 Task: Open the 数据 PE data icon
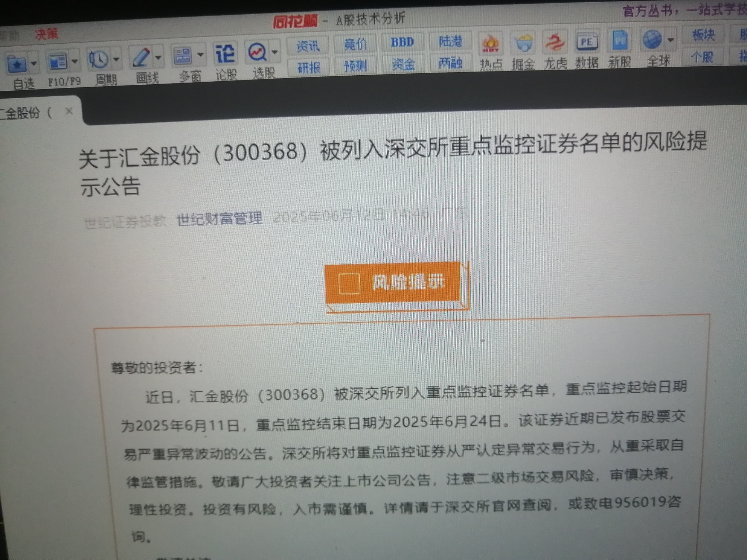point(587,41)
